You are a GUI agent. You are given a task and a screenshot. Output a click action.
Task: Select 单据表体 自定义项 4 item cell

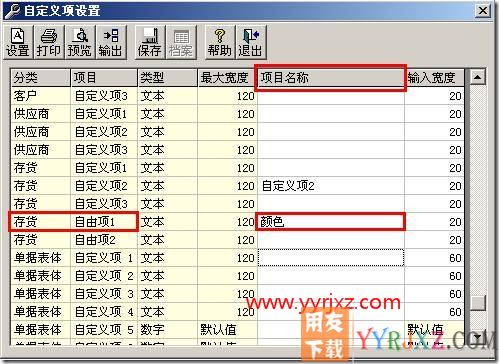[x=104, y=312]
